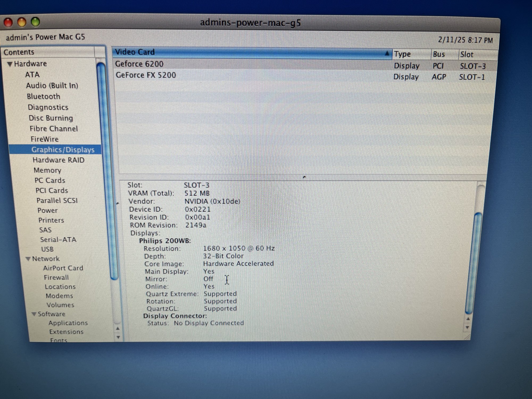The height and width of the screenshot is (399, 532).
Task: Collapse the Software section triangle
Action: click(x=34, y=314)
